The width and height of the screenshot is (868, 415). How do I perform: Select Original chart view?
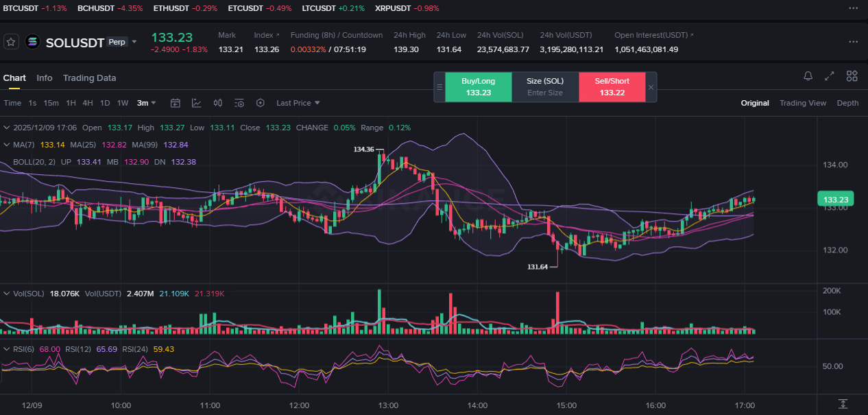tap(755, 103)
